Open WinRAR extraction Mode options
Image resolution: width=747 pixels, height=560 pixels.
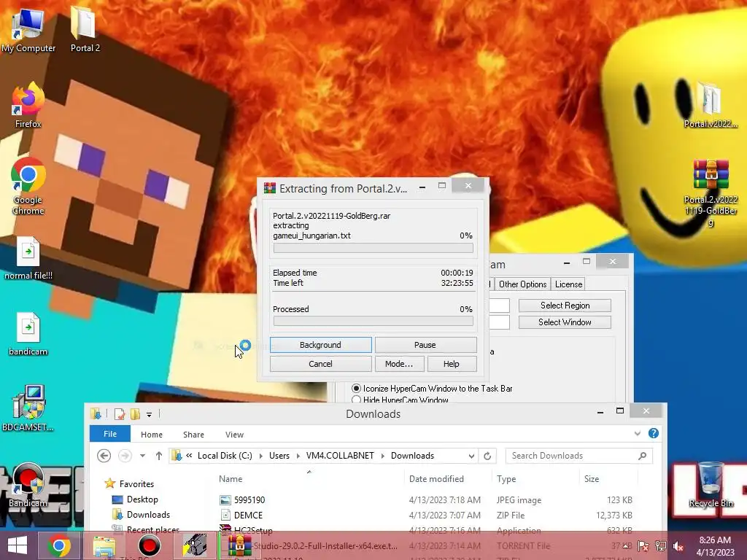[x=399, y=364]
